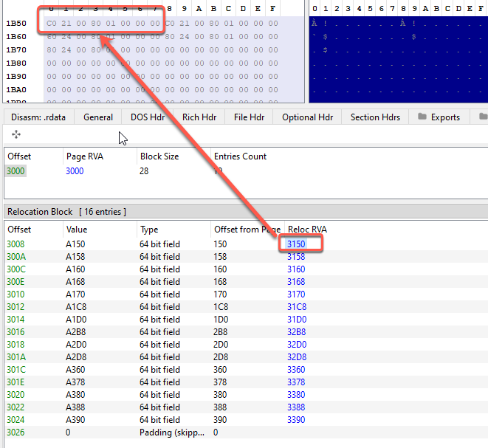This screenshot has height=448, width=488.
Task: Click Page RVA value 3000
Action: click(x=75, y=171)
